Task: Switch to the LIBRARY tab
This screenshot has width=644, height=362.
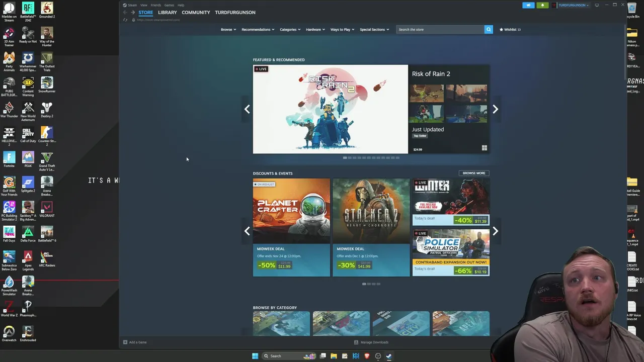Action: (168, 12)
